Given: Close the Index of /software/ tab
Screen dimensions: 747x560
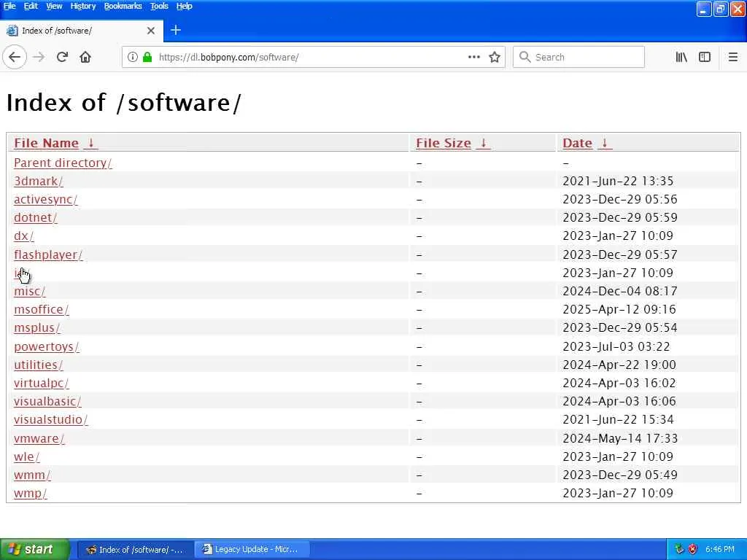Looking at the screenshot, I should 150,31.
